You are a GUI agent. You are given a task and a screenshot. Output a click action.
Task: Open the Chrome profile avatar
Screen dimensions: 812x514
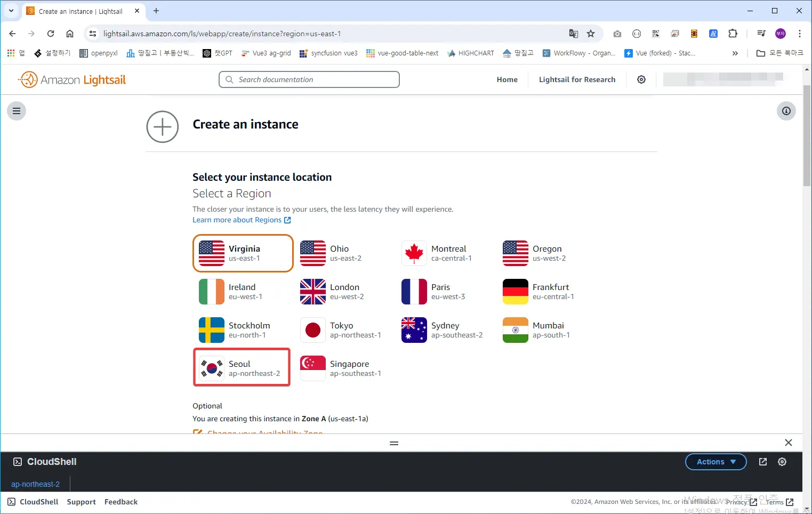(781, 34)
